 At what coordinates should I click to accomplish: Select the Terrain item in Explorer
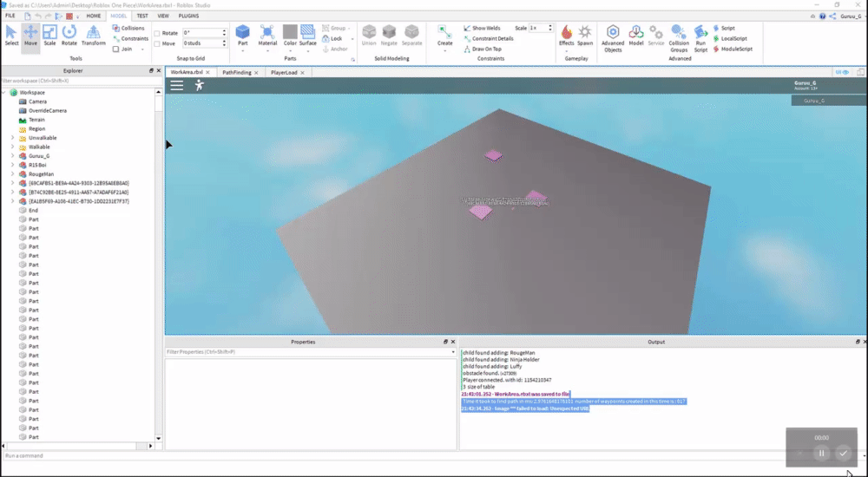[x=36, y=120]
